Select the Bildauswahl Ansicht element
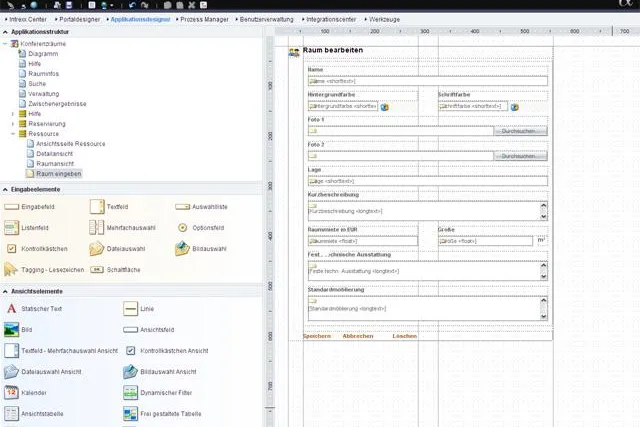The image size is (640, 427). pos(160,372)
